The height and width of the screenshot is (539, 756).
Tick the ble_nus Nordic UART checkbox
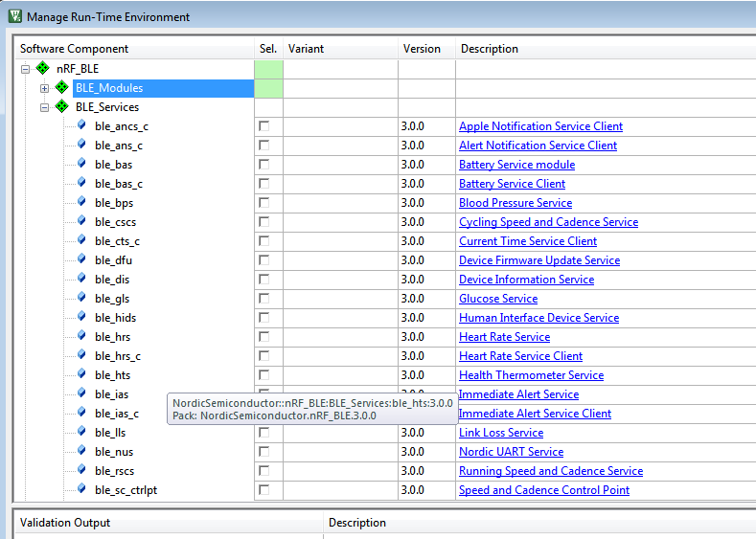click(264, 451)
